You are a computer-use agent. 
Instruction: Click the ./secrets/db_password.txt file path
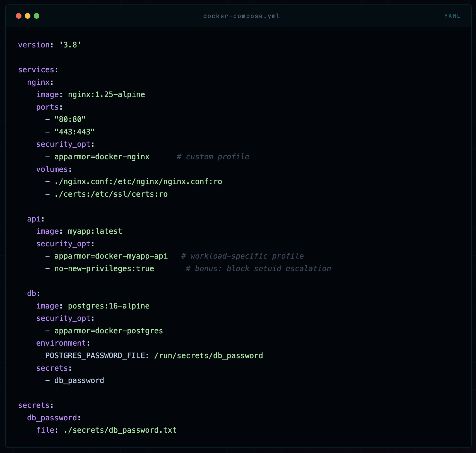coord(120,430)
